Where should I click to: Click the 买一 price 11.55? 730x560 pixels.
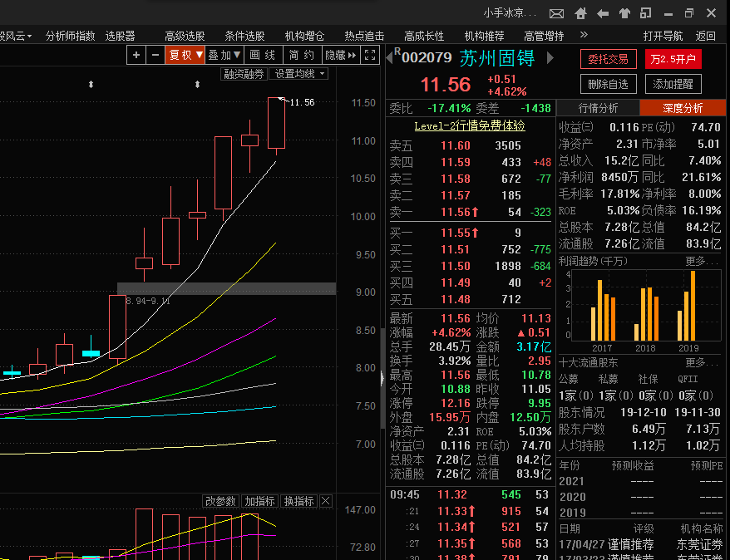click(456, 233)
